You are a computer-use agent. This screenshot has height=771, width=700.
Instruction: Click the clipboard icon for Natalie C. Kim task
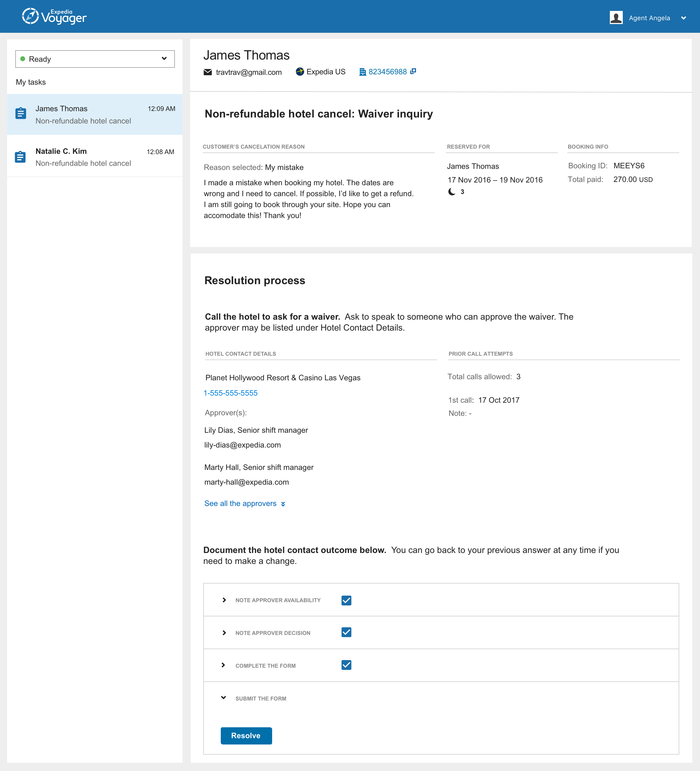point(20,157)
